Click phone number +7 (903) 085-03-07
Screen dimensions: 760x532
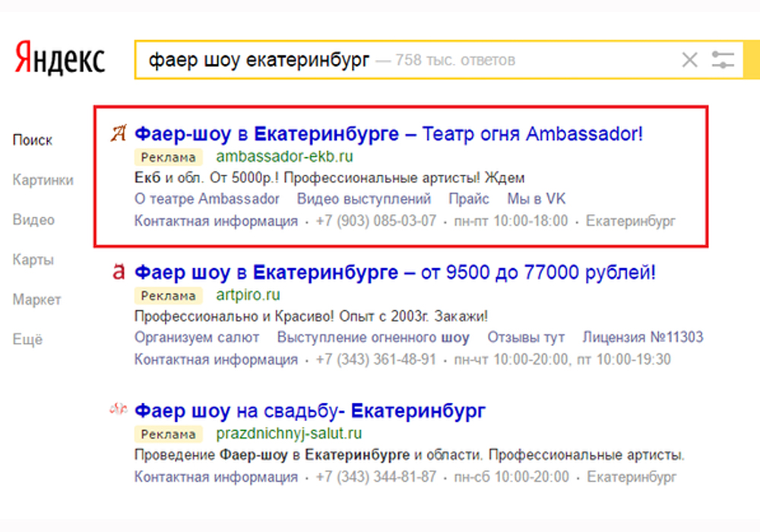pyautogui.click(x=376, y=221)
